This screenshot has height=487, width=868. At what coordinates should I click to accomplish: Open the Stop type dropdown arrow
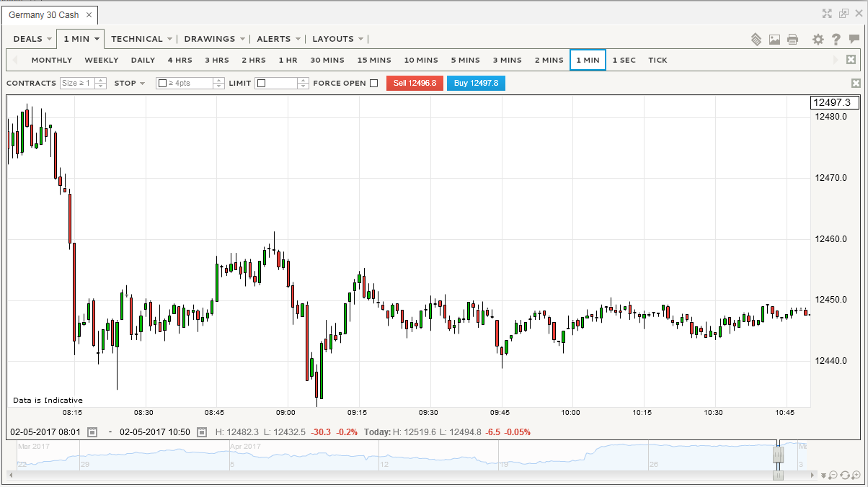[x=143, y=84]
